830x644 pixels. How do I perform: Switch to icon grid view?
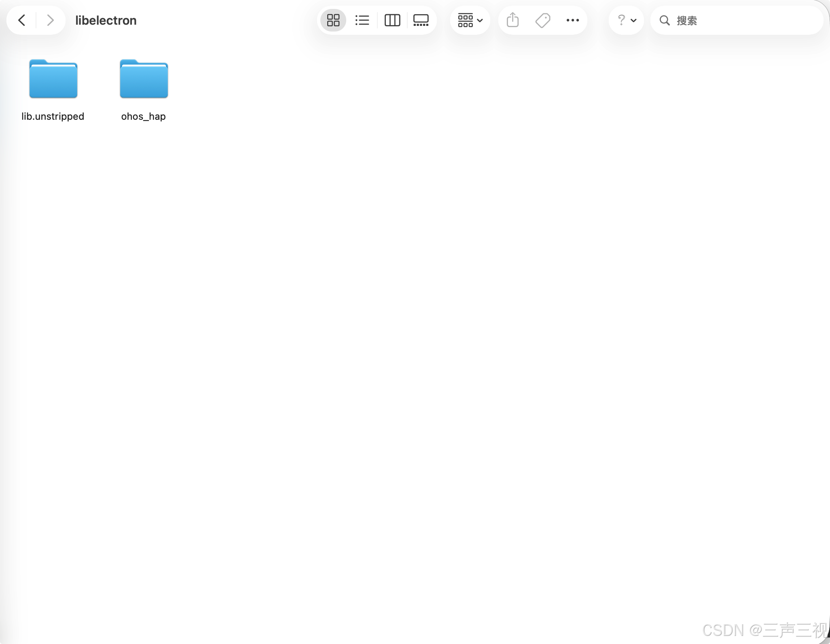pos(333,20)
